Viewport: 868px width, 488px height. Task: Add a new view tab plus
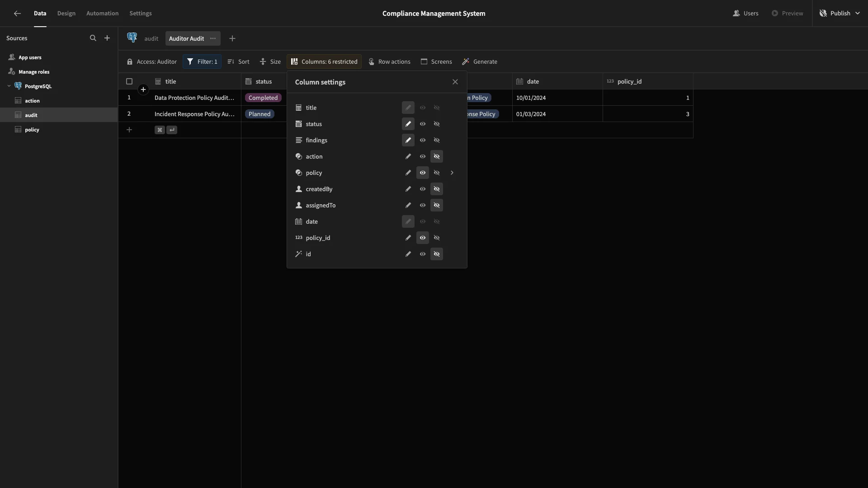(x=232, y=38)
